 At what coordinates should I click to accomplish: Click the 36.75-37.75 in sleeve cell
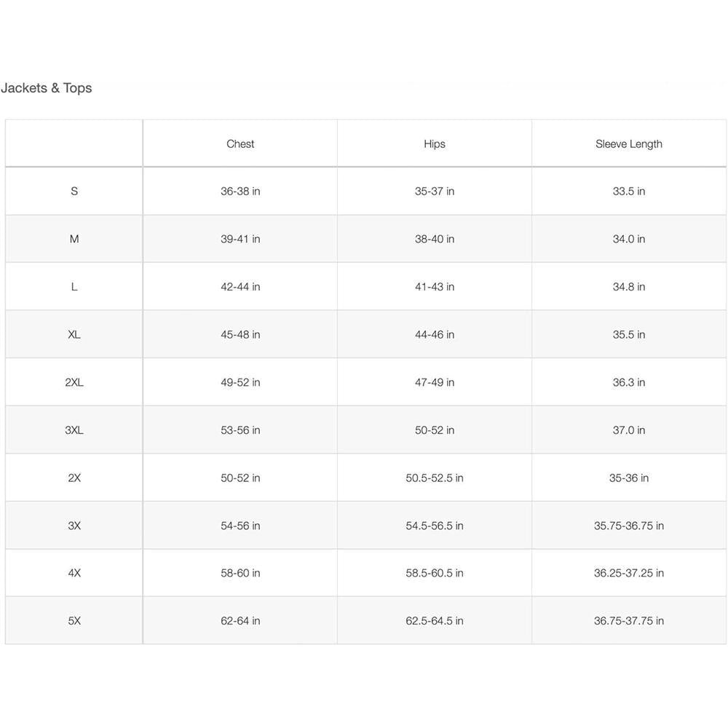coord(629,621)
